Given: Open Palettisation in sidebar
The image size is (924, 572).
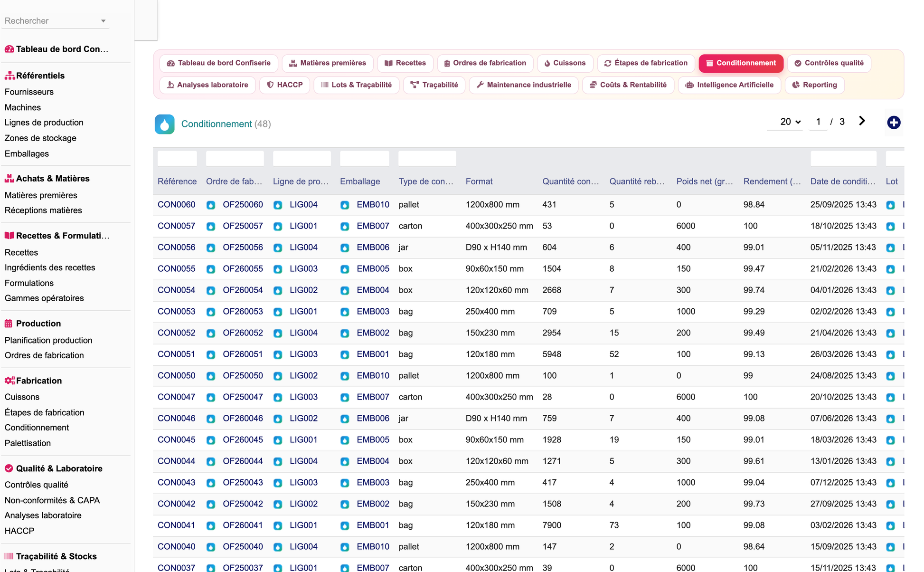Looking at the screenshot, I should (x=28, y=443).
